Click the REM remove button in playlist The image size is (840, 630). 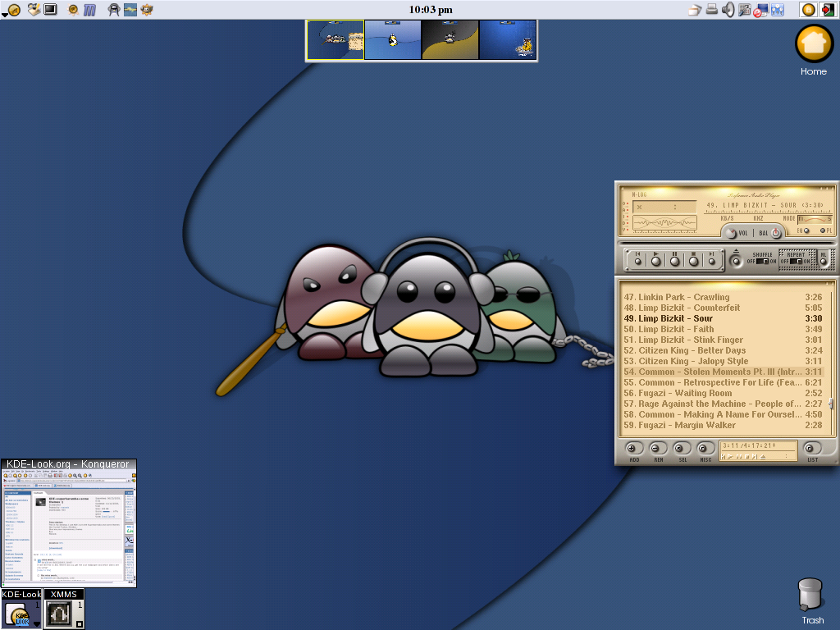click(x=659, y=449)
